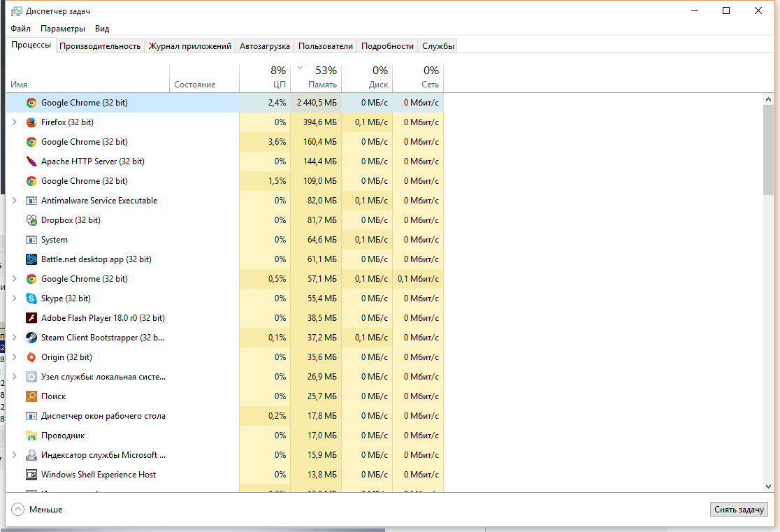Click the gear icon of Узел службы
Viewport: 780px width, 532px height.
(x=31, y=377)
